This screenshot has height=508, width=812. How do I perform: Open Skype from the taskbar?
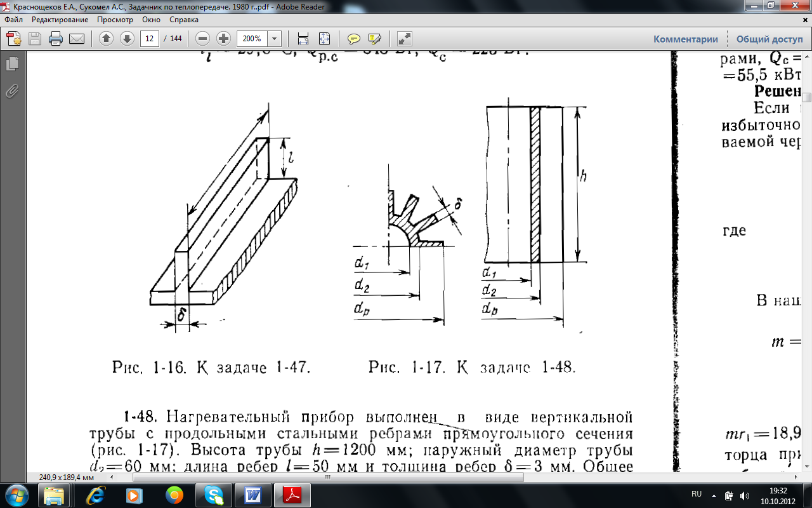click(x=213, y=495)
